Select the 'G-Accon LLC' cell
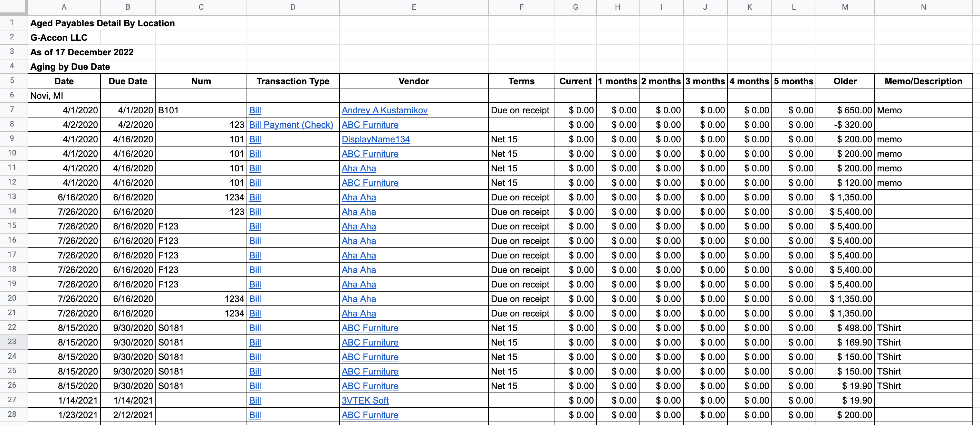980x425 pixels. pos(64,37)
